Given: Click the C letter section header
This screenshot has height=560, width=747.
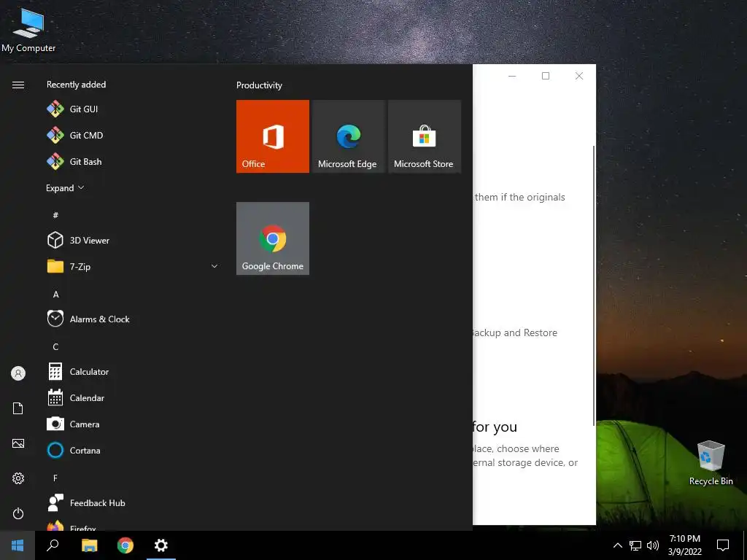Looking at the screenshot, I should [x=55, y=346].
